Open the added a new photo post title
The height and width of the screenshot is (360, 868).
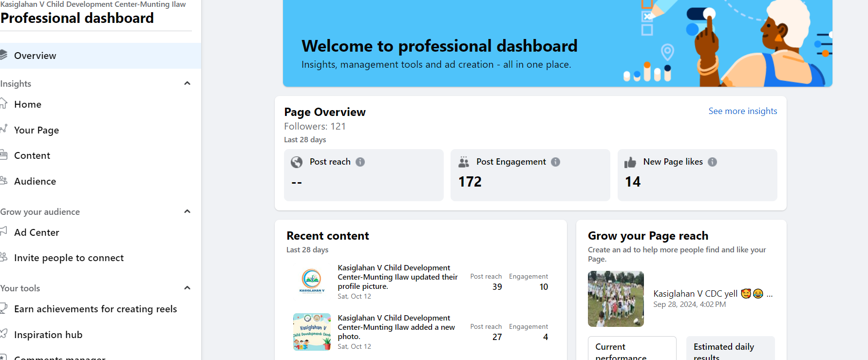(x=396, y=327)
